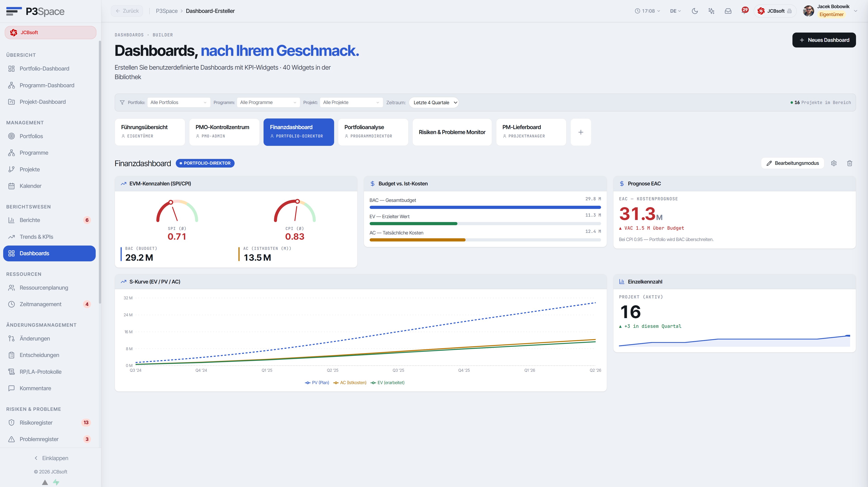Open RP/LA-Protokolle in the sidebar

click(49, 372)
